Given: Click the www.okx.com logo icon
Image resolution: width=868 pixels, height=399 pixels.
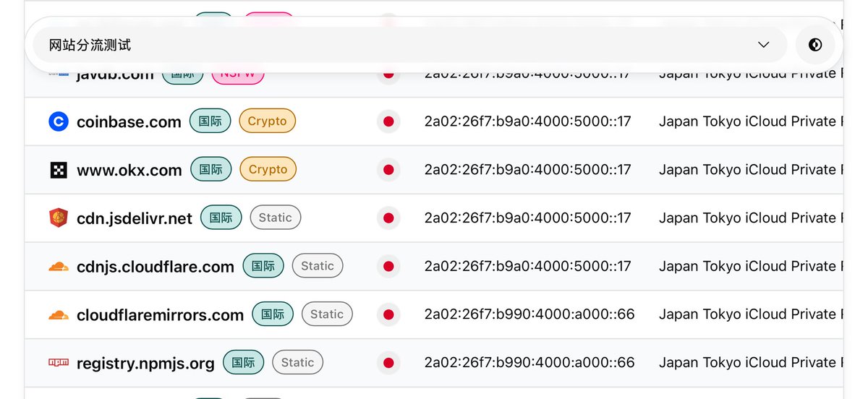Looking at the screenshot, I should 59,170.
